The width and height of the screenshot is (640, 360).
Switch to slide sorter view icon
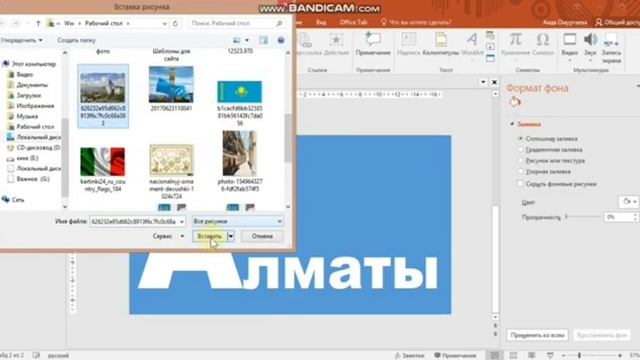click(x=513, y=356)
